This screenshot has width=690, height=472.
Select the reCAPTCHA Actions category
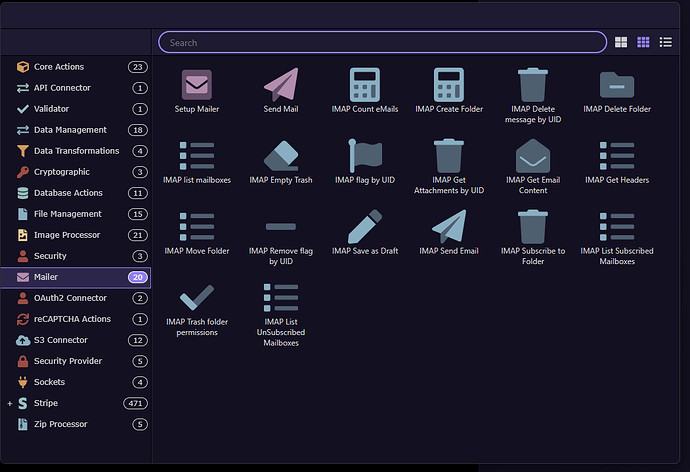pyautogui.click(x=76, y=319)
